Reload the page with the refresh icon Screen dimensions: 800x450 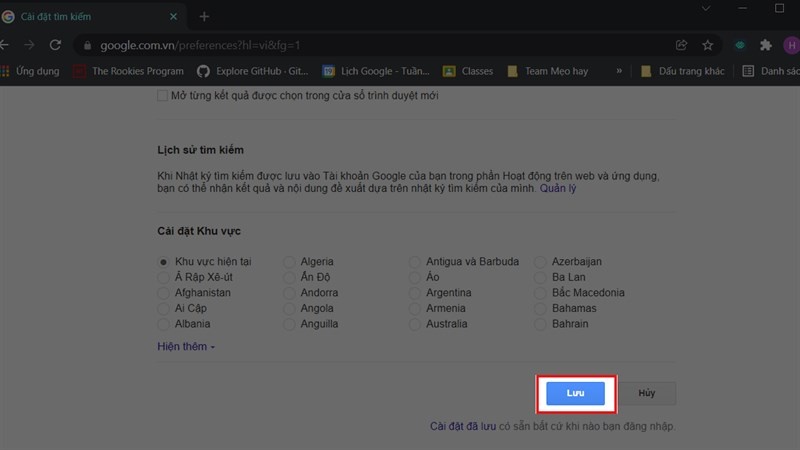coord(55,45)
